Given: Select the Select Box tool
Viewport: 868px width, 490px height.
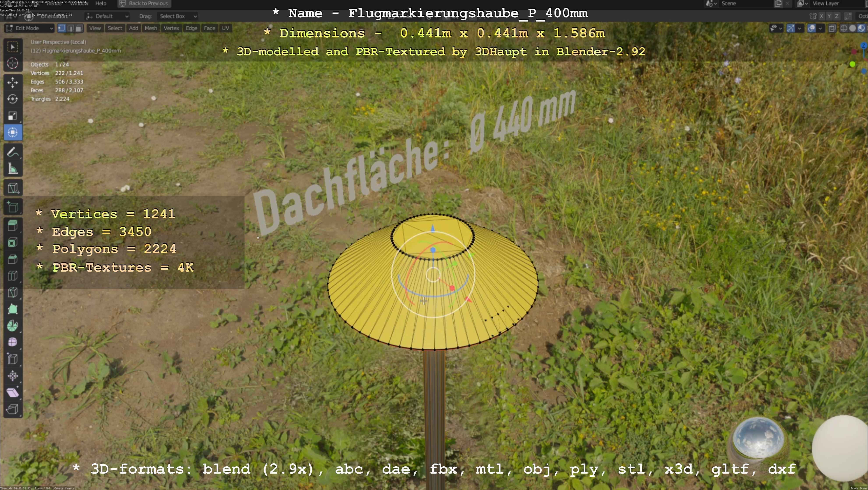Looking at the screenshot, I should point(13,47).
